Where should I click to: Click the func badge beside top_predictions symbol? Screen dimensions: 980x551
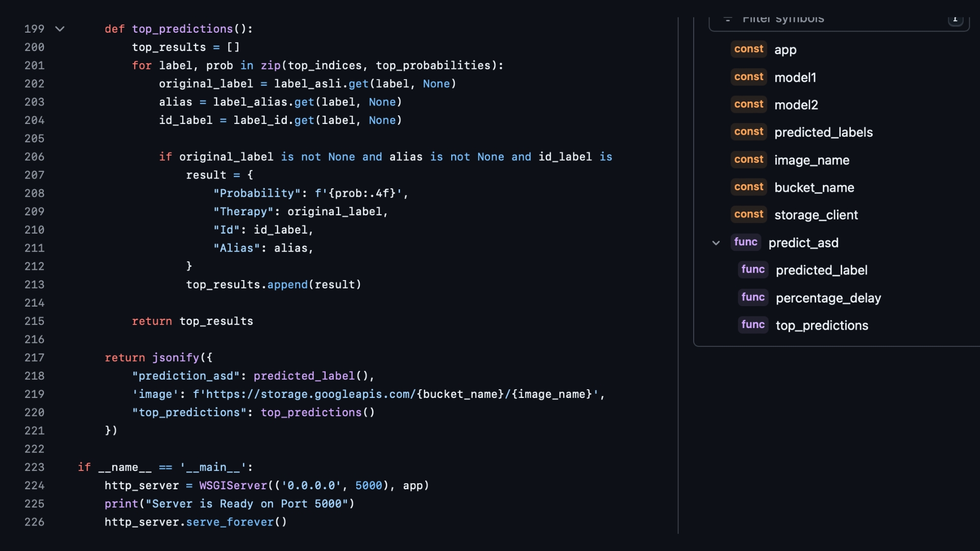(x=752, y=325)
